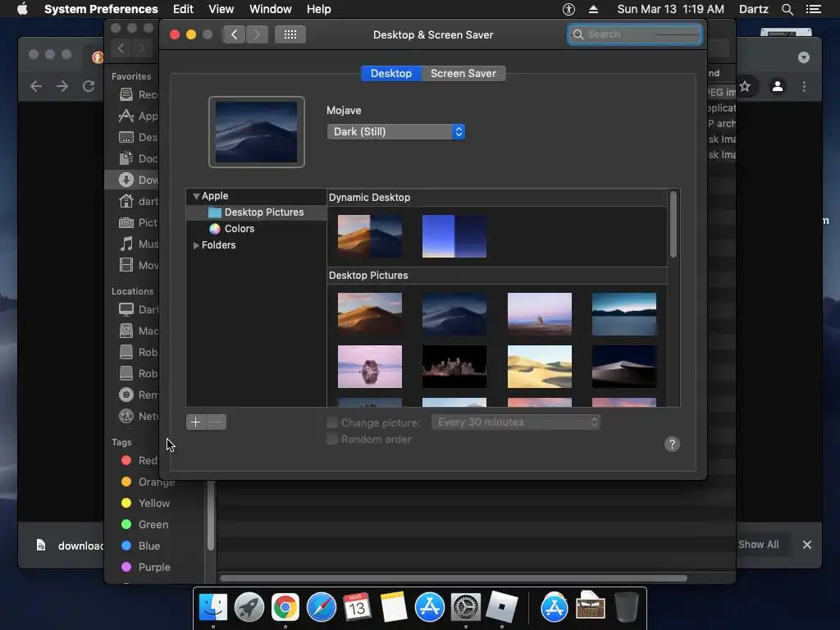
Task: Click the Green tag in Finder sidebar
Action: pyautogui.click(x=146, y=524)
